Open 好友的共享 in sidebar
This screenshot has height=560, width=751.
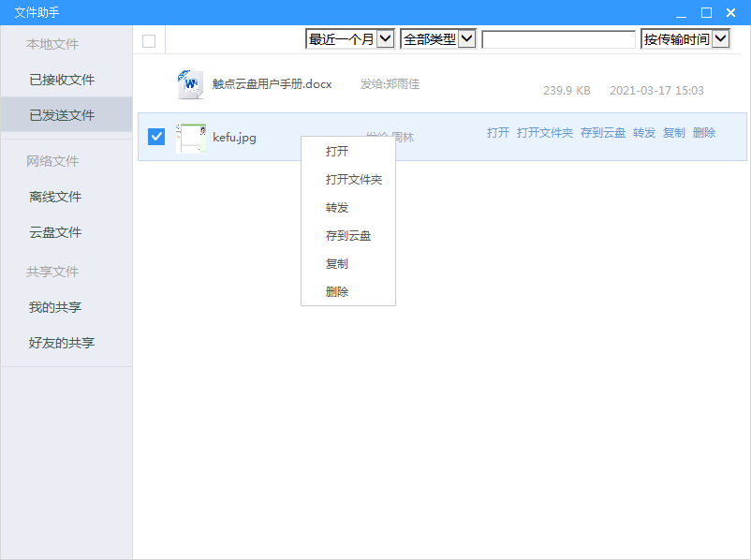tap(62, 343)
